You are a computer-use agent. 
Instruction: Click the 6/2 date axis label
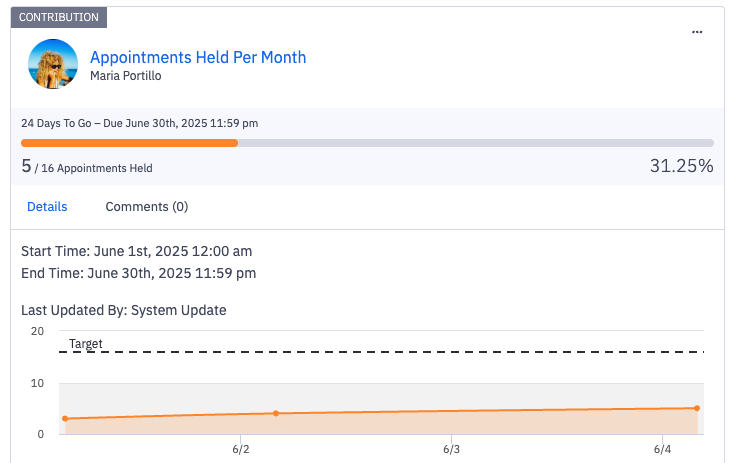[x=241, y=450]
